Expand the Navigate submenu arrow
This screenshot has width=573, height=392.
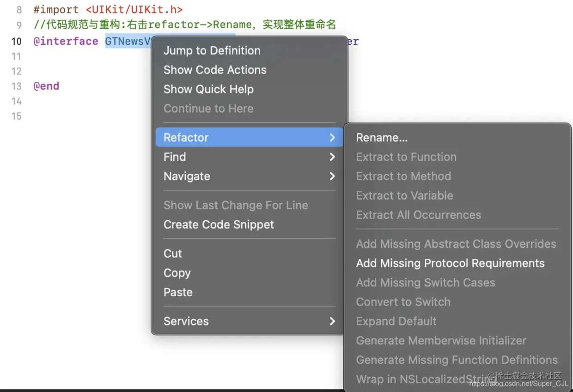point(332,176)
